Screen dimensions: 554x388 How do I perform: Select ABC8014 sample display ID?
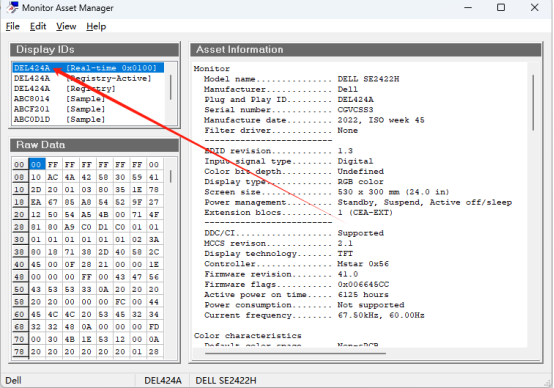coord(88,99)
